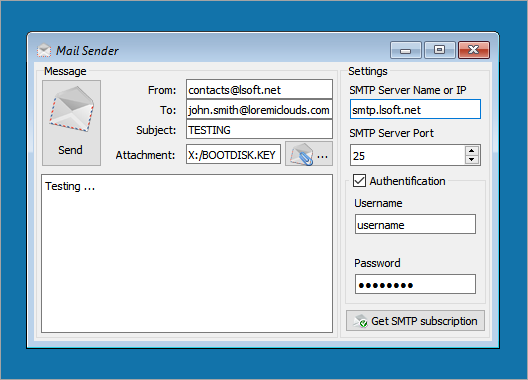Click the "SMTP Server Port" label
The width and height of the screenshot is (528, 380).
391,133
